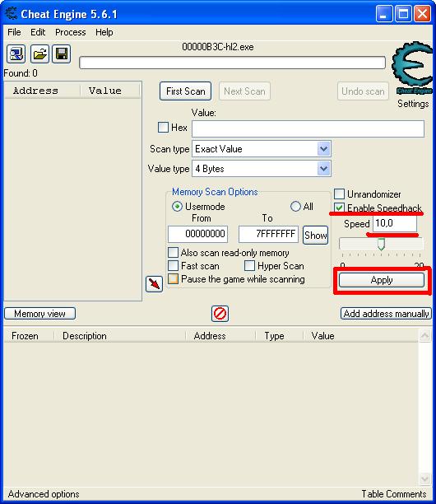Open the Help menu
The image size is (436, 504).
point(104,32)
